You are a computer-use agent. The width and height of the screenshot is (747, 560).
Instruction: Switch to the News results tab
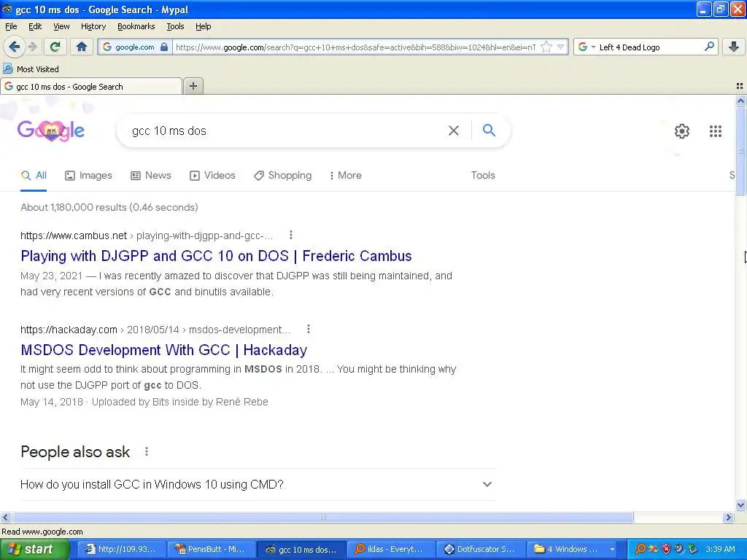(x=150, y=175)
